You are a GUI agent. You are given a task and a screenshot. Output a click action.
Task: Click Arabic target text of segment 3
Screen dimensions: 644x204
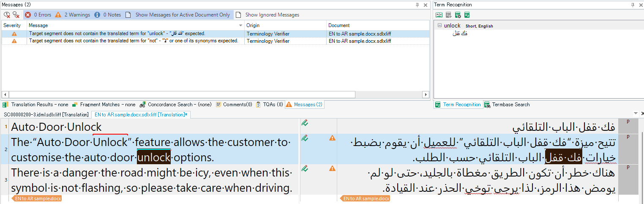[x=491, y=180]
